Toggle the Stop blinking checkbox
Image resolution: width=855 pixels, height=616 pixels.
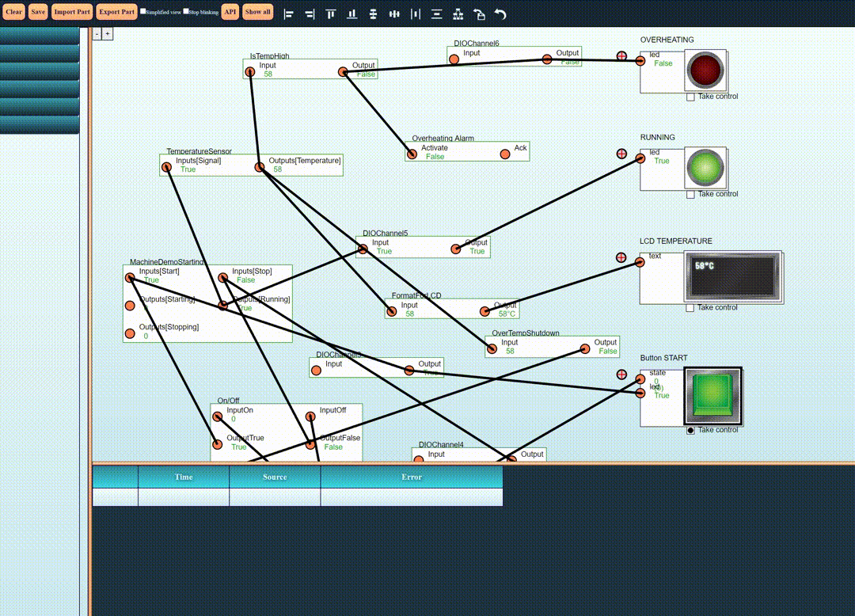pos(186,12)
